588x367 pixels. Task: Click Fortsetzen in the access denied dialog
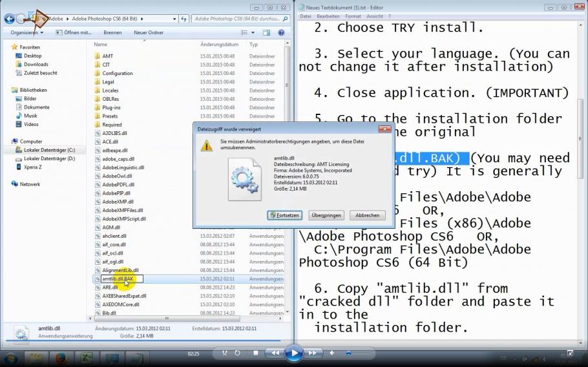(284, 215)
